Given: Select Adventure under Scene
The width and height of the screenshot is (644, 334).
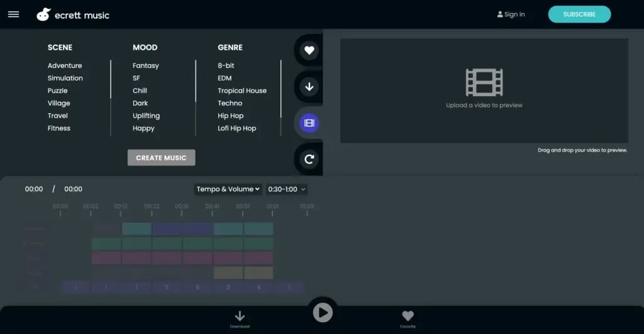Looking at the screenshot, I should click(65, 65).
